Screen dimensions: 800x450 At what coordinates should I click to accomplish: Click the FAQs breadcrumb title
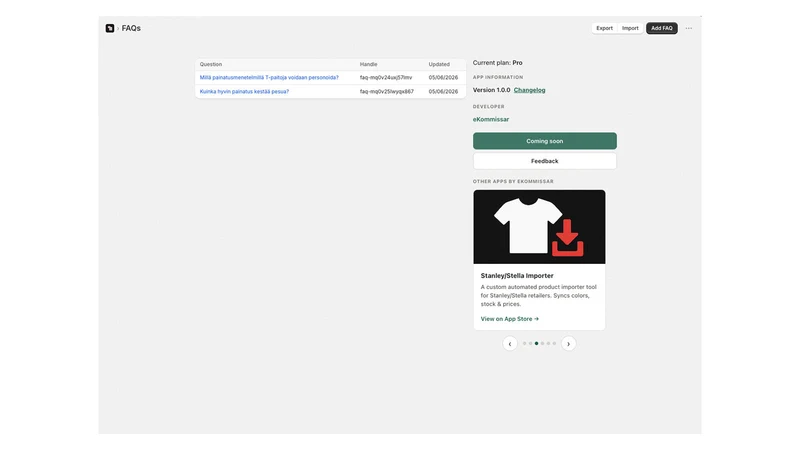(x=131, y=28)
